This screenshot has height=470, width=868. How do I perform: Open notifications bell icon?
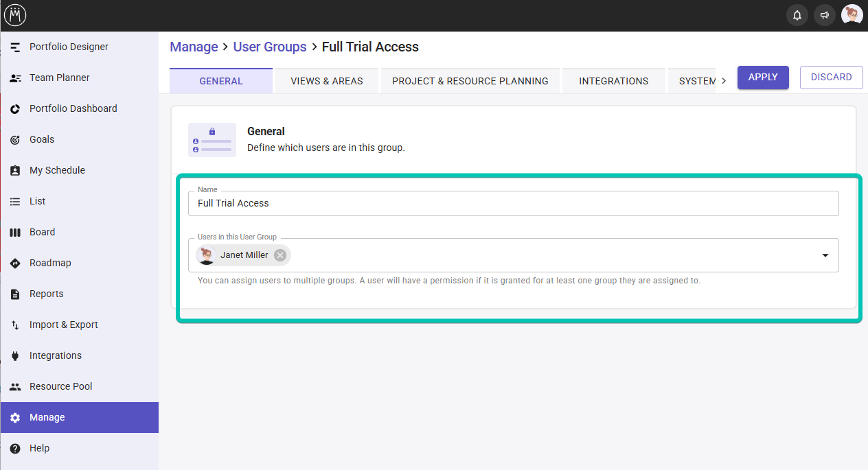[x=797, y=15]
